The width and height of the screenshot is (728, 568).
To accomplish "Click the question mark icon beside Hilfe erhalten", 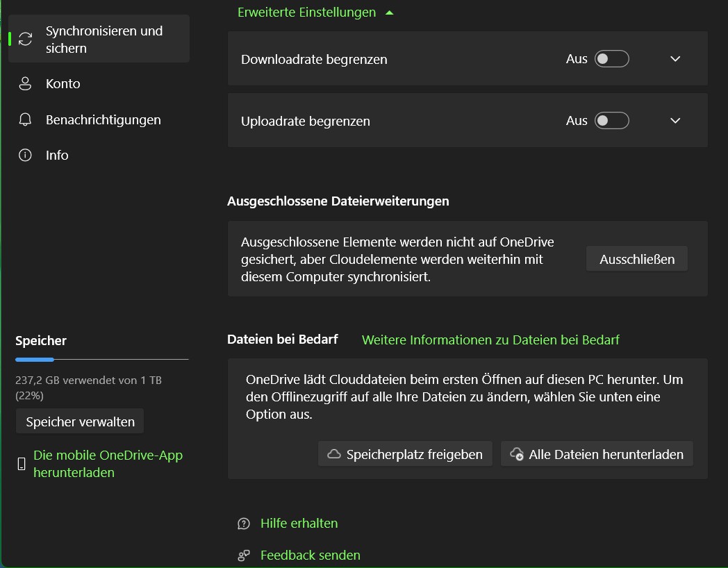I will click(x=242, y=523).
